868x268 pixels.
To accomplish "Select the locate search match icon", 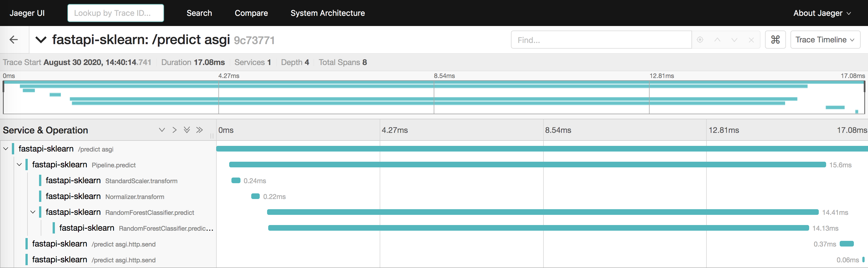I will coord(701,39).
